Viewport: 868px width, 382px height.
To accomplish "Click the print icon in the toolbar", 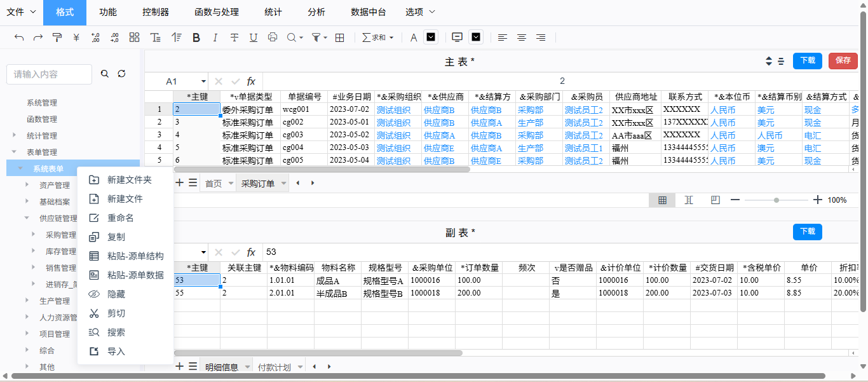I will 273,38.
